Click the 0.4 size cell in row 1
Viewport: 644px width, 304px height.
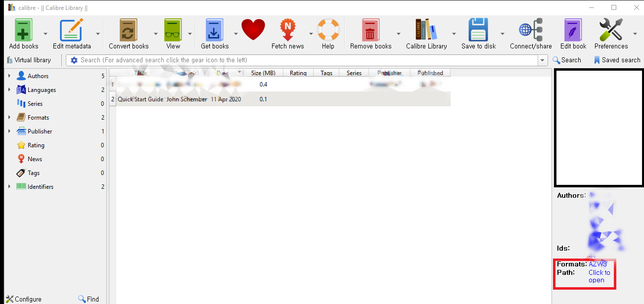tap(263, 85)
